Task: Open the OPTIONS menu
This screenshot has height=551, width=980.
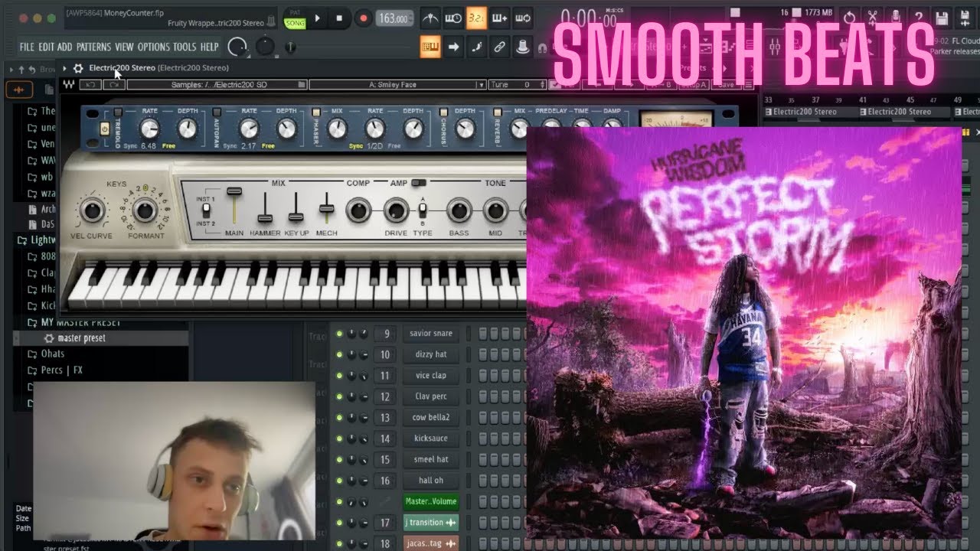Action: coord(154,47)
